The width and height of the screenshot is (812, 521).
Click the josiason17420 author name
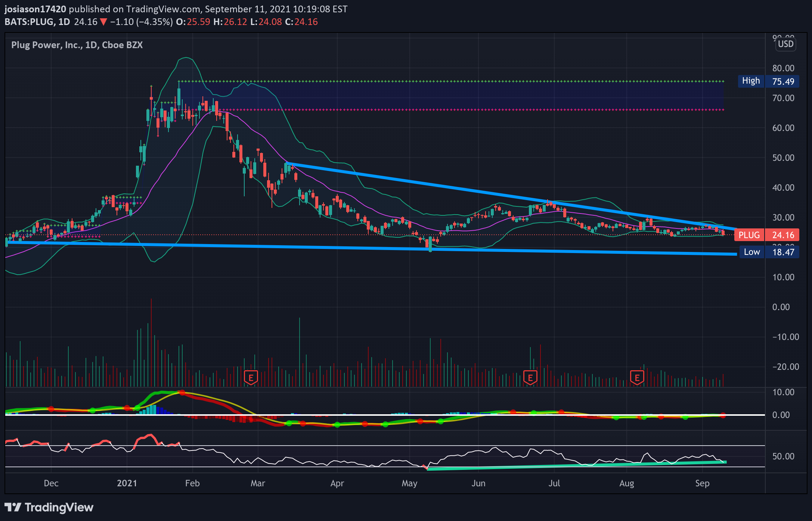coord(35,9)
